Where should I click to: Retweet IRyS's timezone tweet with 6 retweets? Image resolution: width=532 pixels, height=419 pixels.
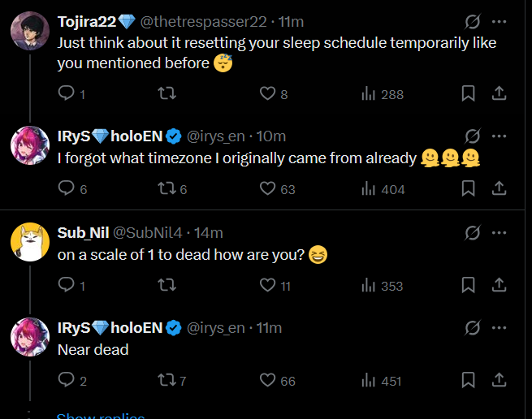[166, 189]
